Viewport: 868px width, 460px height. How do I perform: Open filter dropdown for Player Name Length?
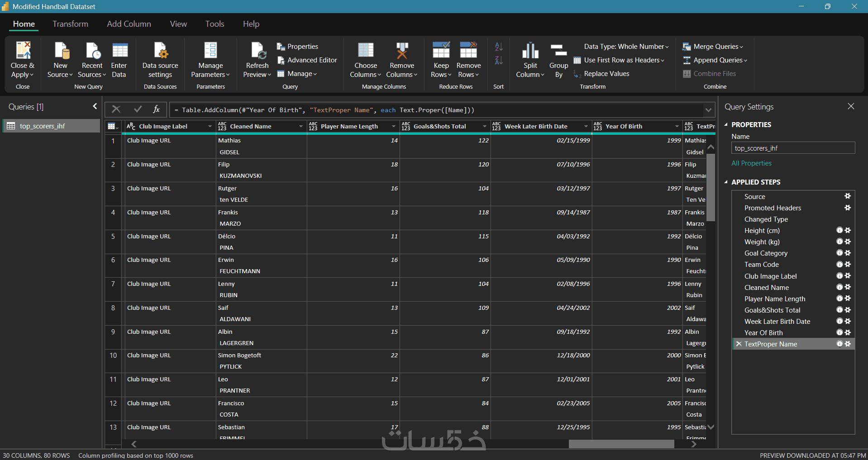tap(394, 127)
